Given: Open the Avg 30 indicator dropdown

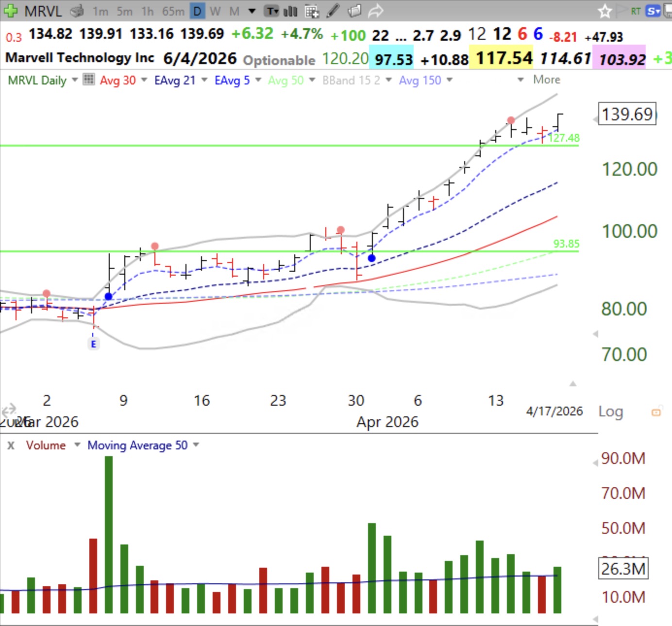Looking at the screenshot, I should tap(144, 80).
